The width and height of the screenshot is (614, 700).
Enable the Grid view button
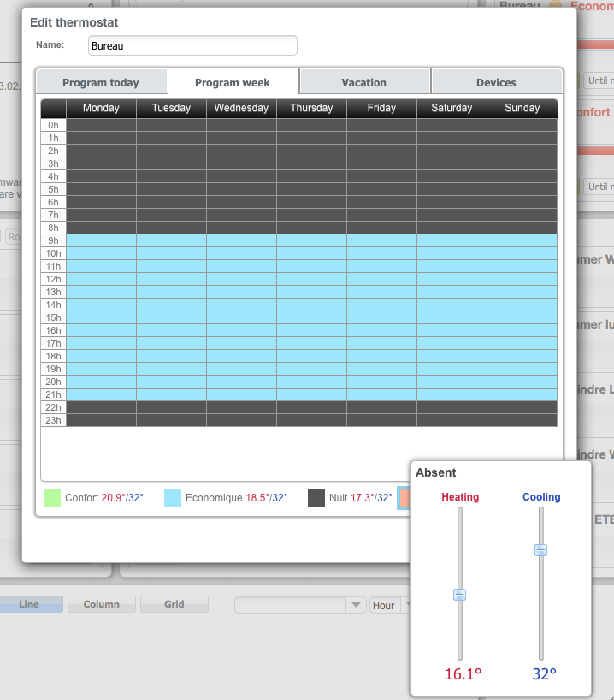tap(174, 604)
